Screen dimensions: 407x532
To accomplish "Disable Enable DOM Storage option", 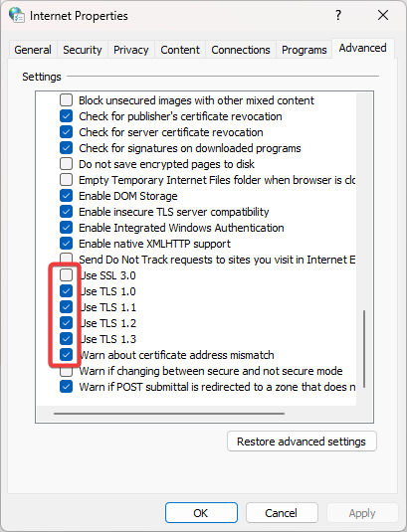I will [67, 196].
